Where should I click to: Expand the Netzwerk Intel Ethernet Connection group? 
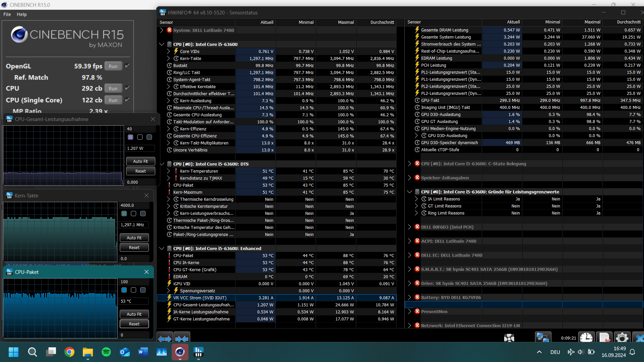pos(410,325)
